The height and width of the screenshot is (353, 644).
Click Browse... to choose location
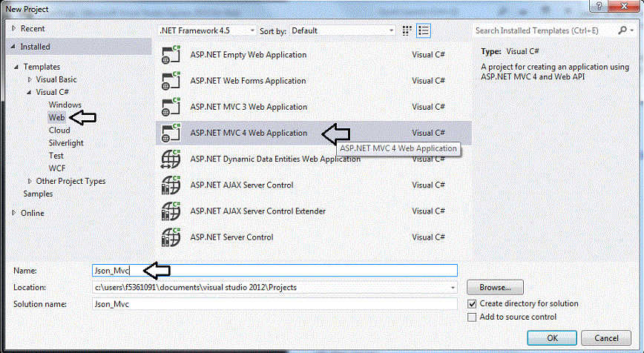click(x=496, y=287)
